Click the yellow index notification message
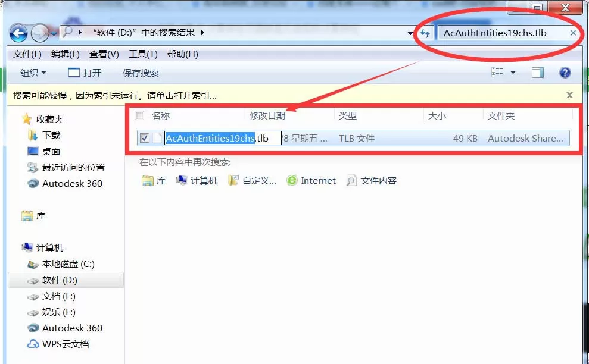Screen dimensions: 589x364 coord(114,96)
